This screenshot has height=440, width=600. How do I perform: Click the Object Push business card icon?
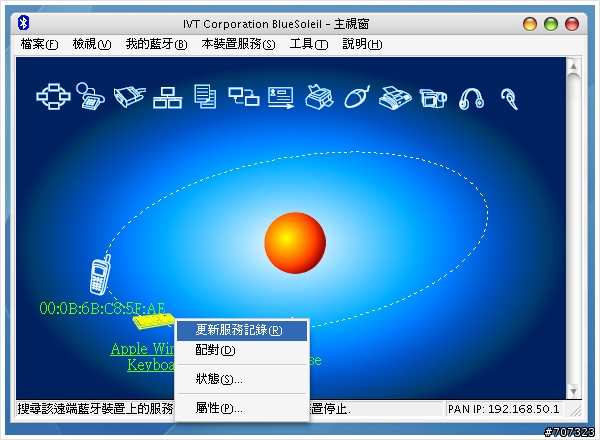(281, 97)
